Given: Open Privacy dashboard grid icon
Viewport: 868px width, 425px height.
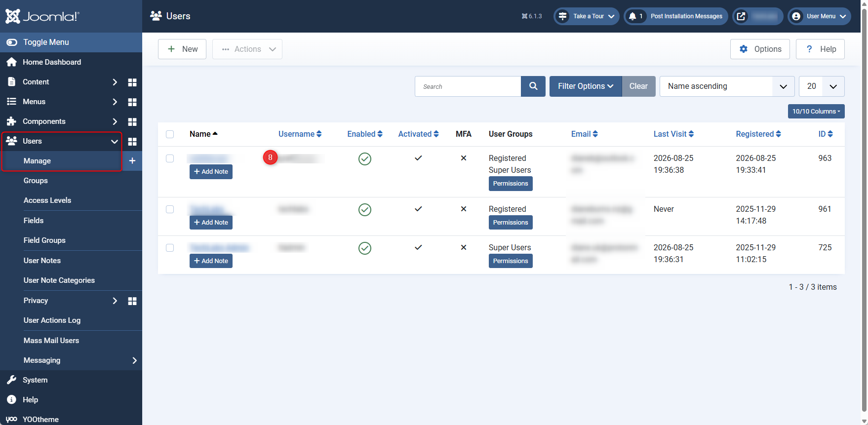Looking at the screenshot, I should (x=132, y=301).
